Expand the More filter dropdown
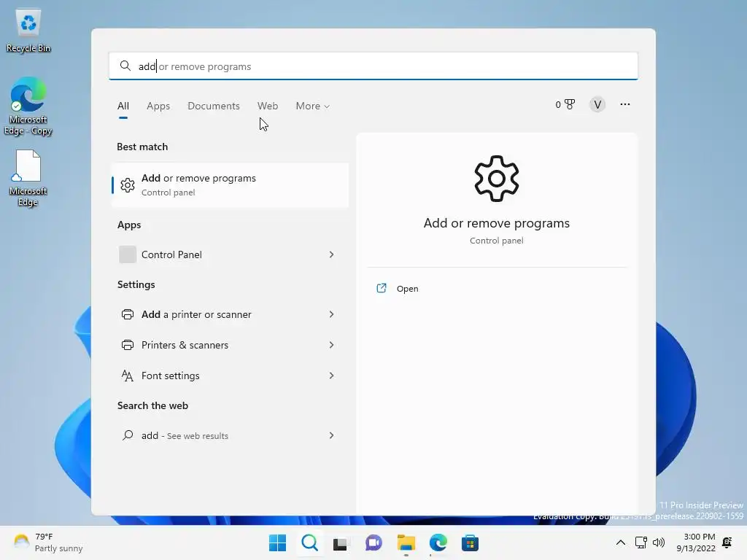Image resolution: width=747 pixels, height=560 pixels. click(312, 106)
